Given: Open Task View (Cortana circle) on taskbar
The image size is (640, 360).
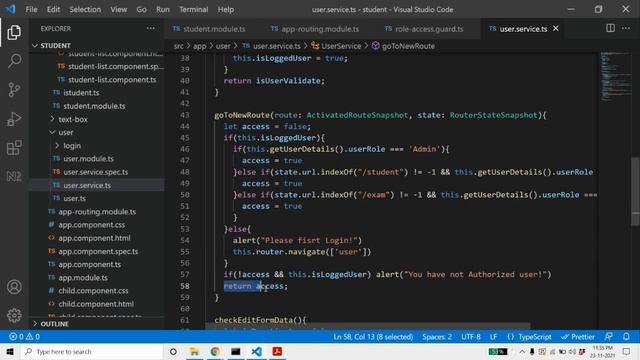Looking at the screenshot, I should point(173,351).
